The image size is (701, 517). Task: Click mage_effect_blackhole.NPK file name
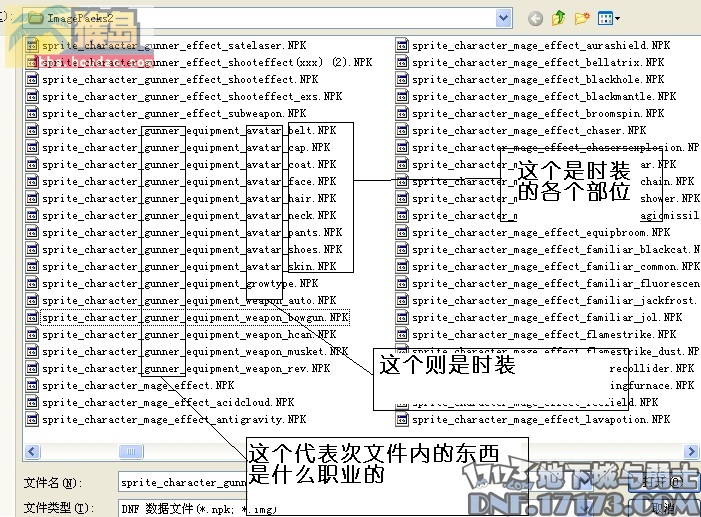538,79
